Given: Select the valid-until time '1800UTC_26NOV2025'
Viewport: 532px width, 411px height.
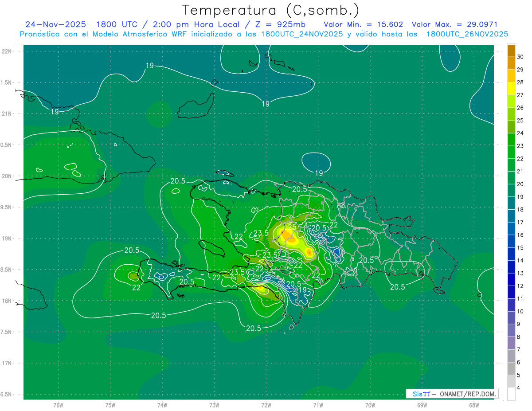Looking at the screenshot, I should (467, 34).
